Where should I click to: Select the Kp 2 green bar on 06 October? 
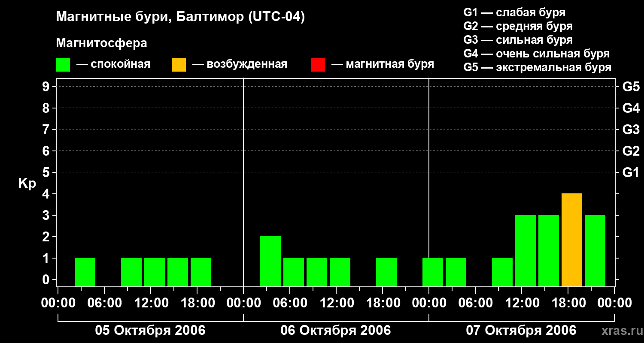coord(270,262)
